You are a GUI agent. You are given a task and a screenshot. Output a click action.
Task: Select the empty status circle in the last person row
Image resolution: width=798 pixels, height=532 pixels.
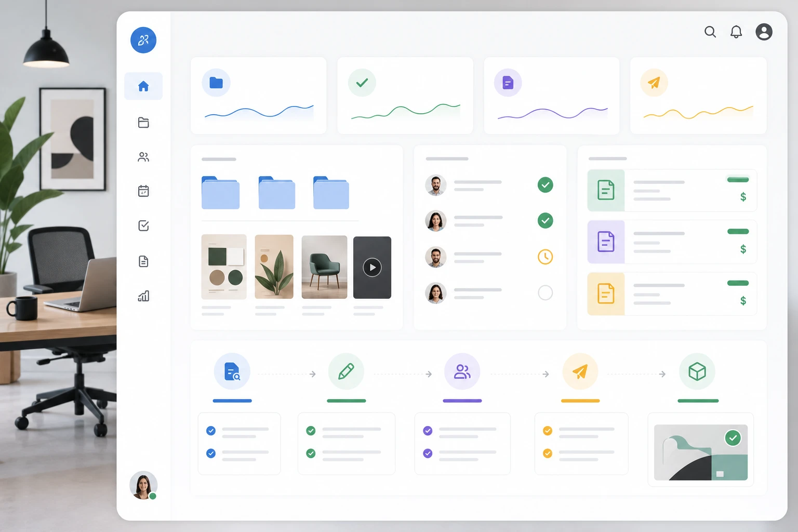(546, 293)
